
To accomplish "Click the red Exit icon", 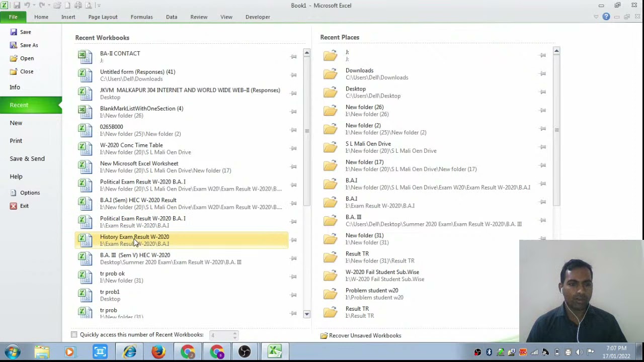I will (x=14, y=206).
